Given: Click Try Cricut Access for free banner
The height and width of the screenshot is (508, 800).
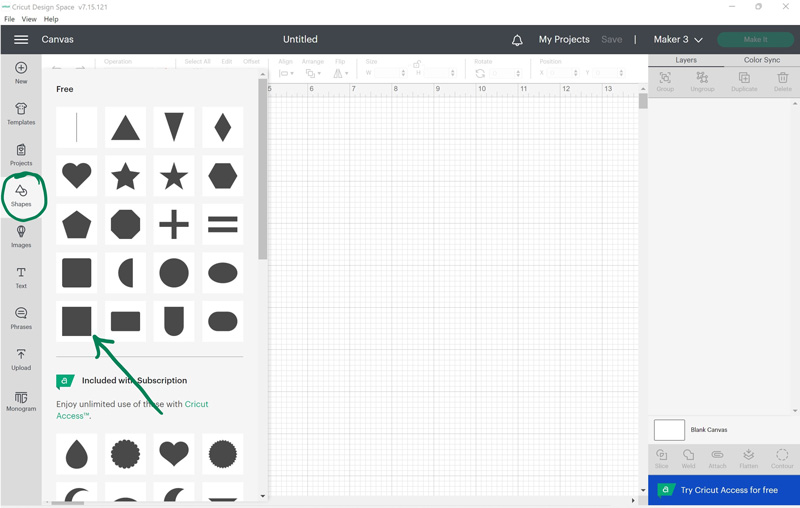Looking at the screenshot, I should pos(723,490).
